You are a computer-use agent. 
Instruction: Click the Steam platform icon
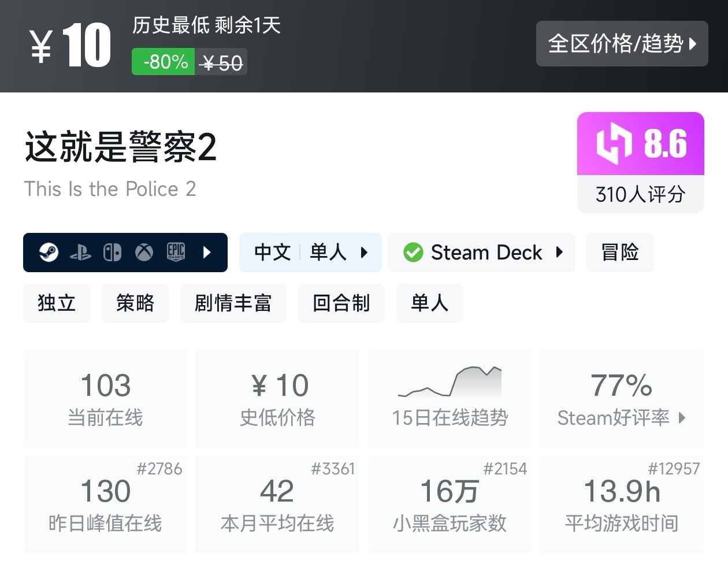pyautogui.click(x=49, y=253)
